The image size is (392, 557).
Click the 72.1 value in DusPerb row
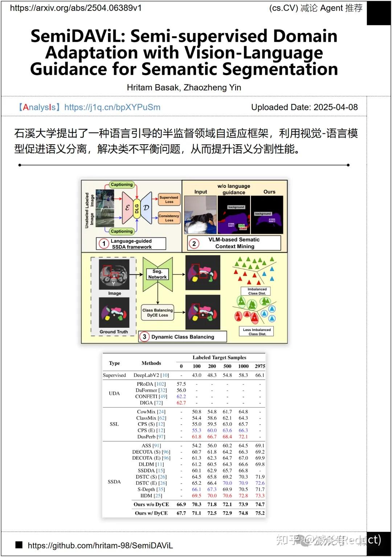point(243,437)
